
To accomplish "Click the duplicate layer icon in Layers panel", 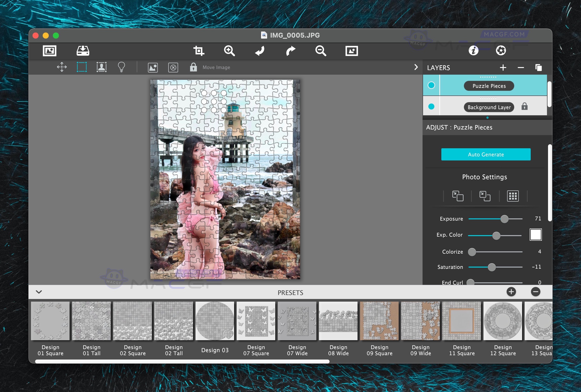I will coord(539,68).
